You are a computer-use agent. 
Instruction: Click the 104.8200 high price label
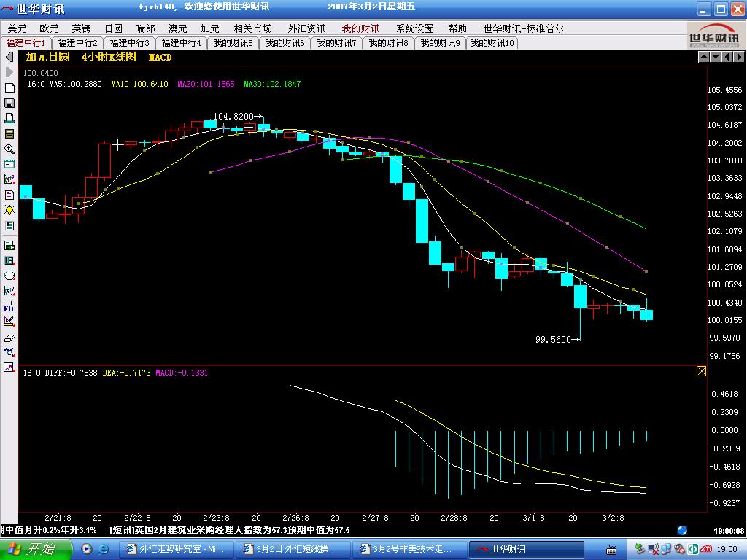coord(233,116)
